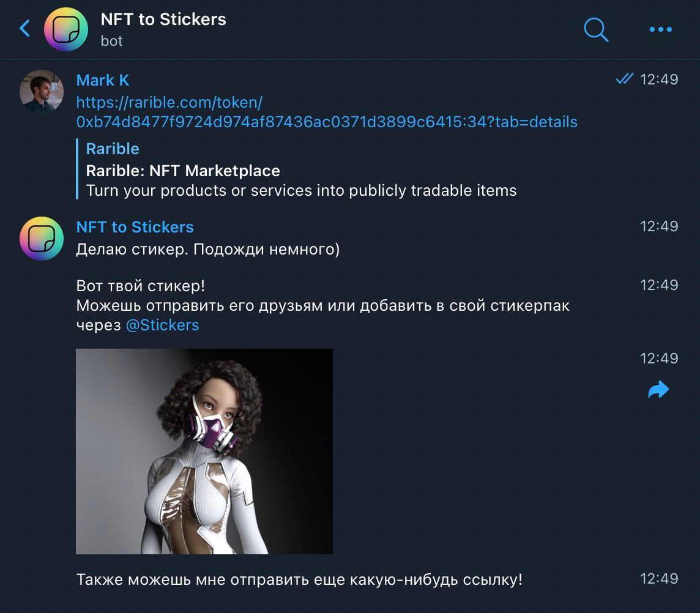Open Mark K's profile photo
The height and width of the screenshot is (613, 700).
[x=42, y=92]
